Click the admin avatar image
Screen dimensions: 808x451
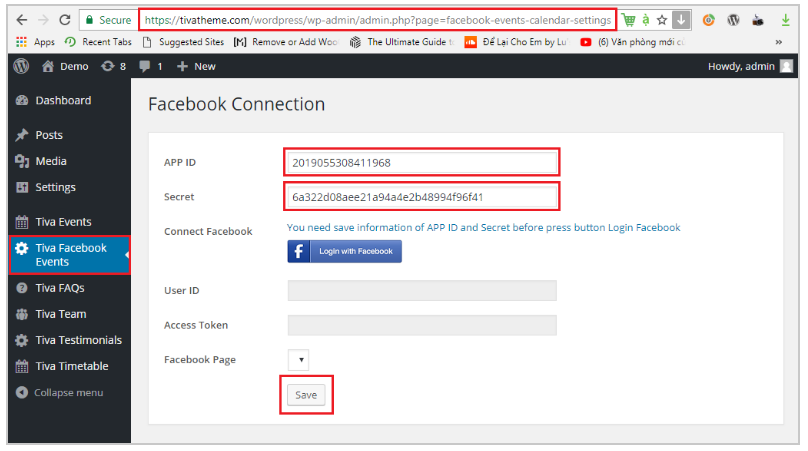(x=786, y=66)
